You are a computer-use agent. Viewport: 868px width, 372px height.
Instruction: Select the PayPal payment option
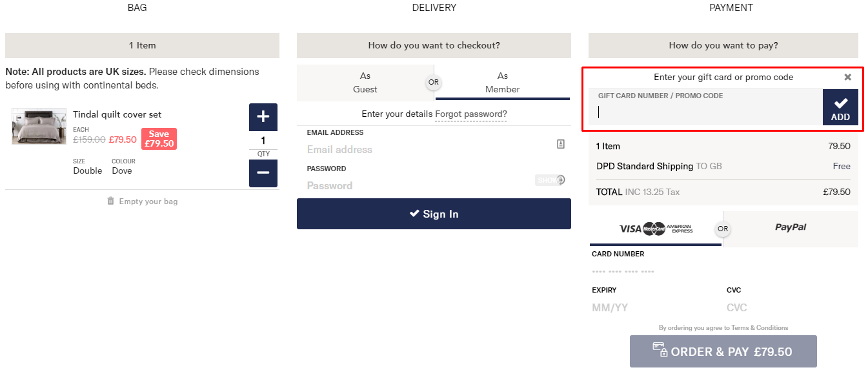[x=791, y=228]
